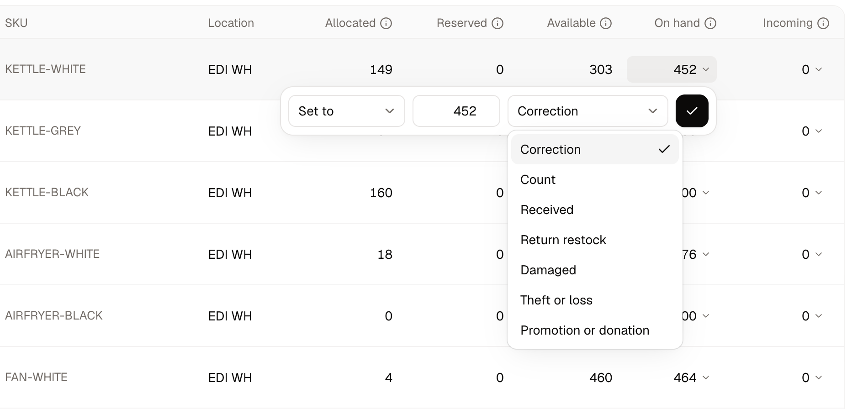Select Theft or loss reason option
868x409 pixels.
click(595, 300)
